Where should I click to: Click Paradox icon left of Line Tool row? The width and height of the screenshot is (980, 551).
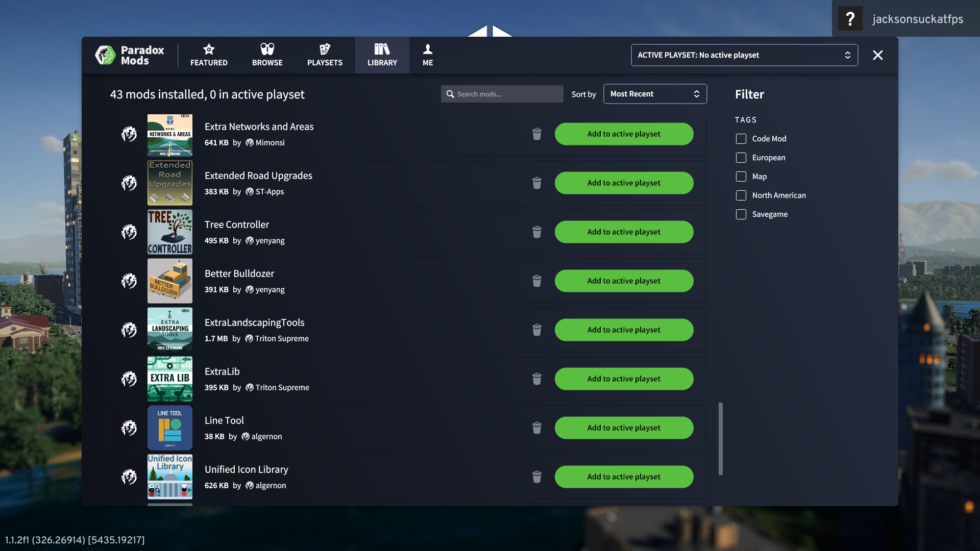[129, 428]
